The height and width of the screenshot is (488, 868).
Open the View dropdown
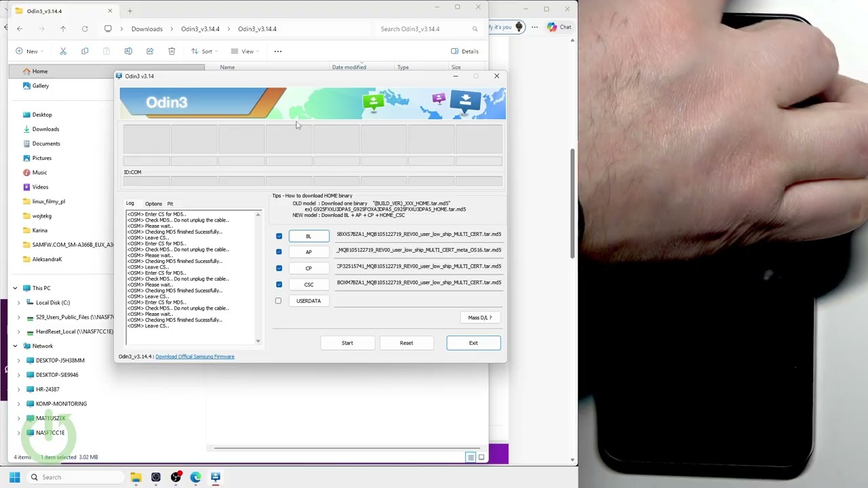(x=244, y=52)
